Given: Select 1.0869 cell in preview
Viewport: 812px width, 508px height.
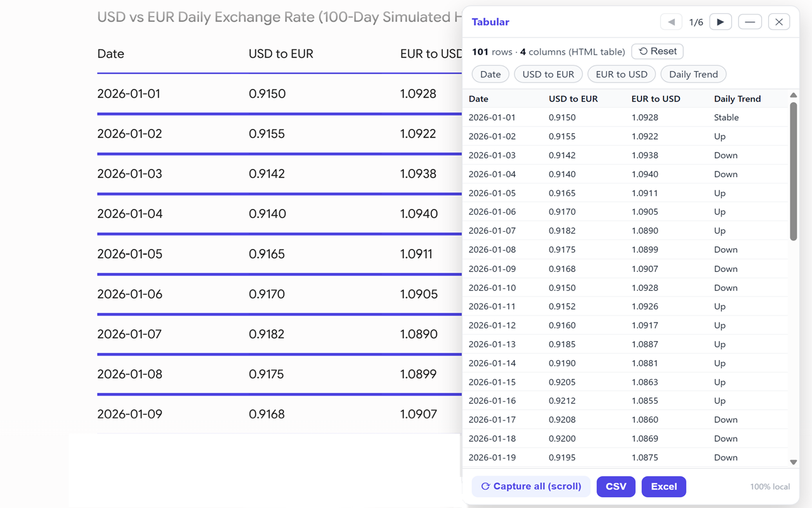Looking at the screenshot, I should tap(645, 439).
